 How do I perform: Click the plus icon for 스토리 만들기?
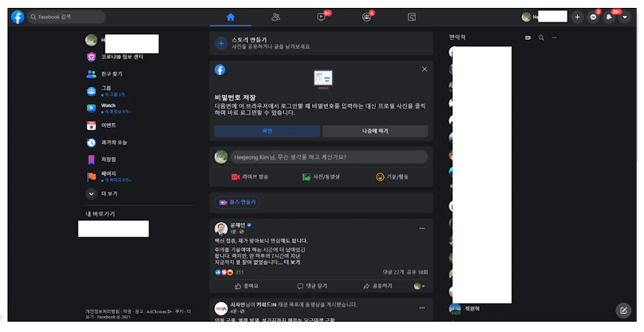221,43
